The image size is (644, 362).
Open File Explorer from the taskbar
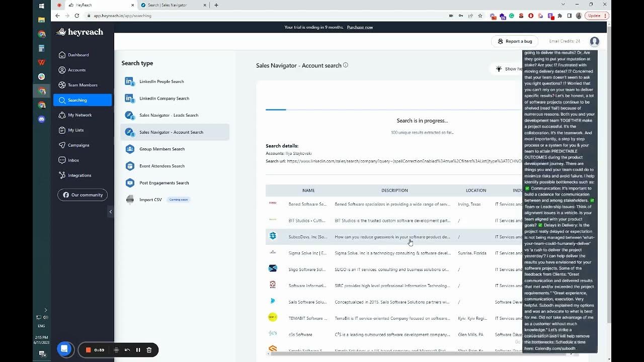coord(41,20)
